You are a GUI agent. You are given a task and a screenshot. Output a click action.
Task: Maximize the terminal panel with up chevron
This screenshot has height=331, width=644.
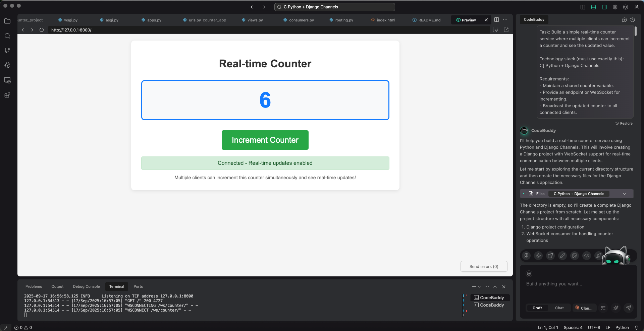(495, 287)
